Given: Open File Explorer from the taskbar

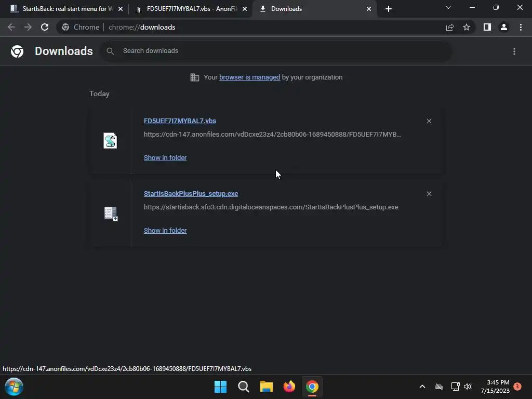Looking at the screenshot, I should [267, 387].
